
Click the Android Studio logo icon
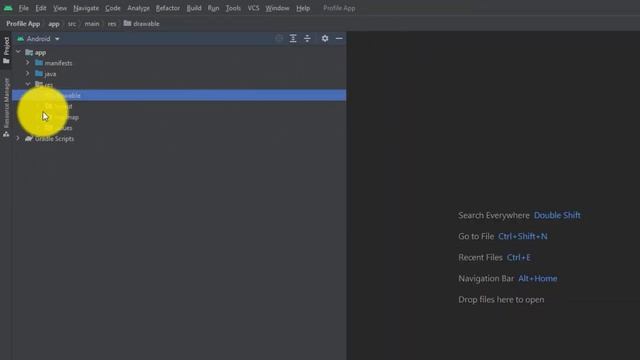tap(8, 8)
